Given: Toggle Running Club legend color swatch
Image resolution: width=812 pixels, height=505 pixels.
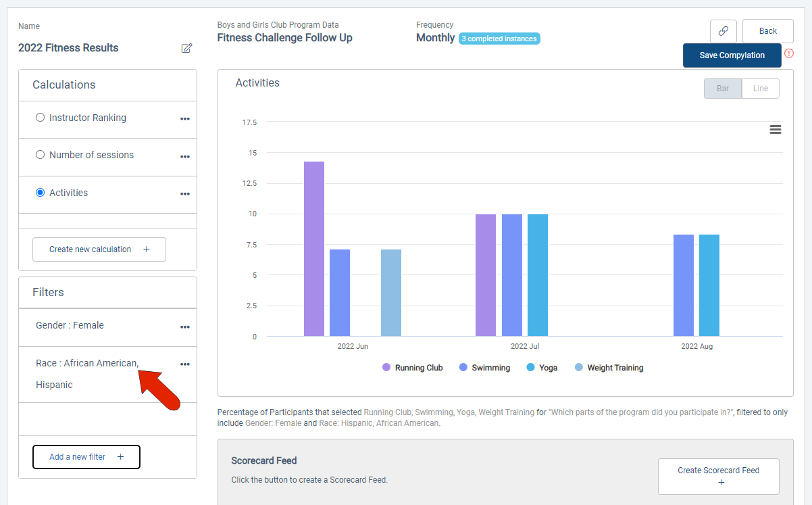Looking at the screenshot, I should [386, 368].
